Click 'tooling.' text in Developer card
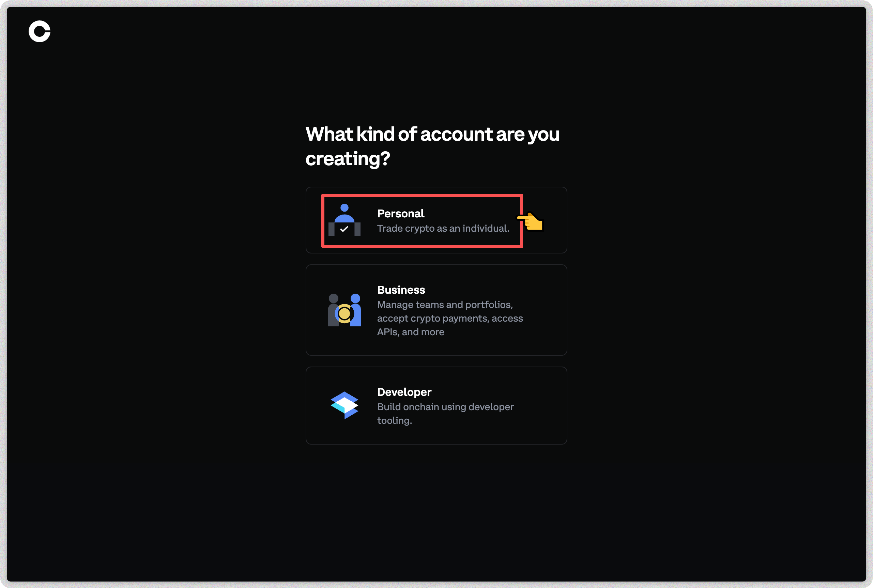 click(x=394, y=420)
